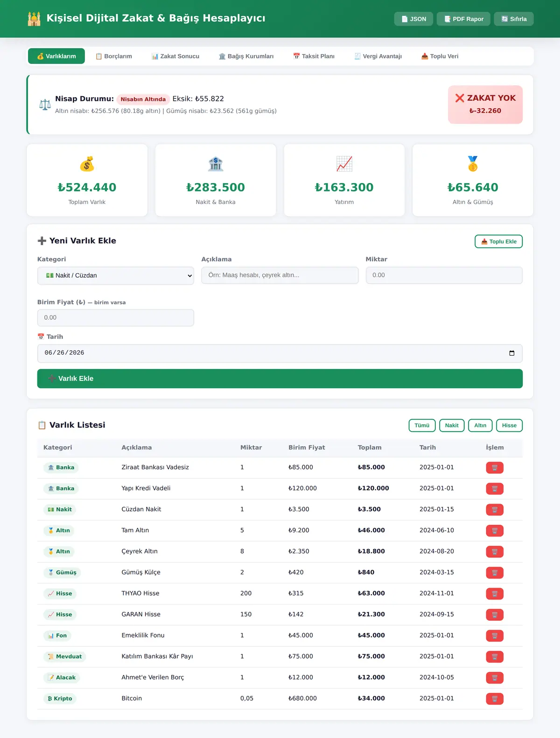The width and height of the screenshot is (560, 738).
Task: Generate the PDF Rapor
Action: click(463, 19)
